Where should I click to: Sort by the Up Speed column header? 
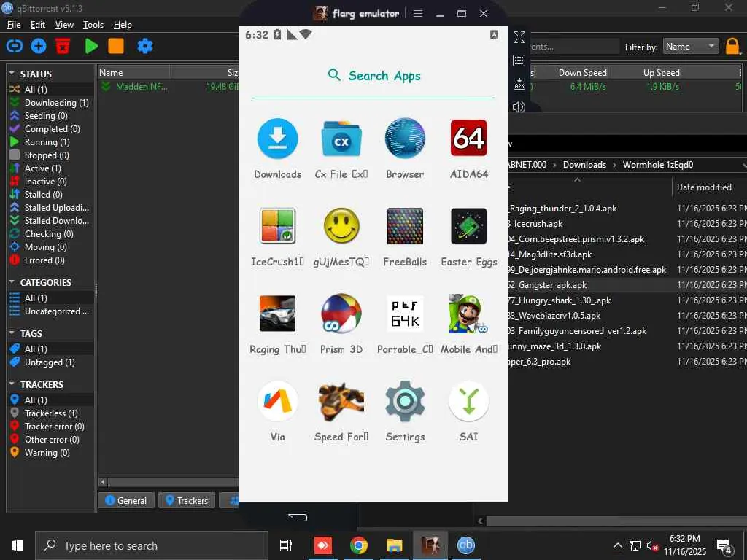coord(661,73)
